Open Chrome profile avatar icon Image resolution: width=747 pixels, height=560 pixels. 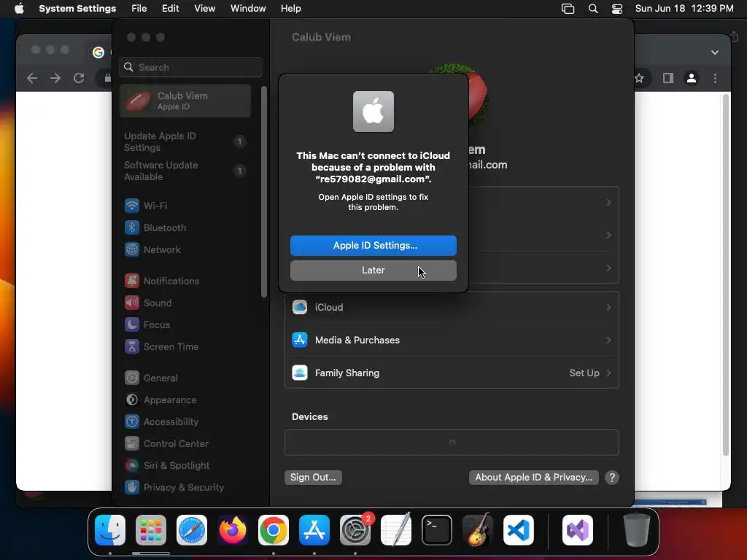692,78
